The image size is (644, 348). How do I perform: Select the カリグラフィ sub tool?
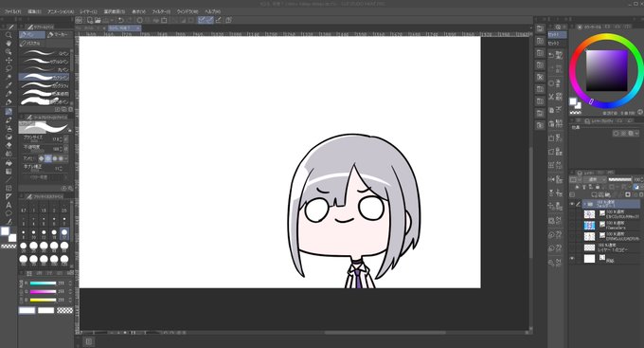45,85
